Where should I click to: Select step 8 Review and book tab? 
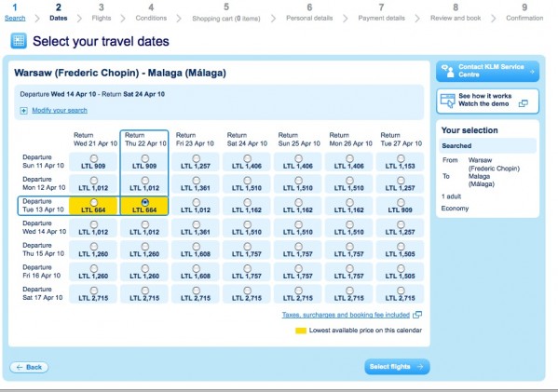coord(456,13)
